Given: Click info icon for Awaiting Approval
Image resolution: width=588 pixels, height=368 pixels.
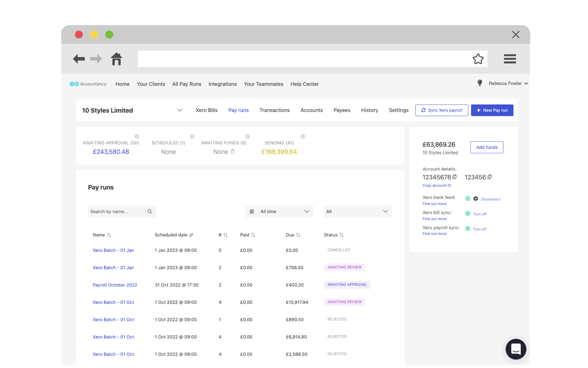Looking at the screenshot, I should click(137, 137).
